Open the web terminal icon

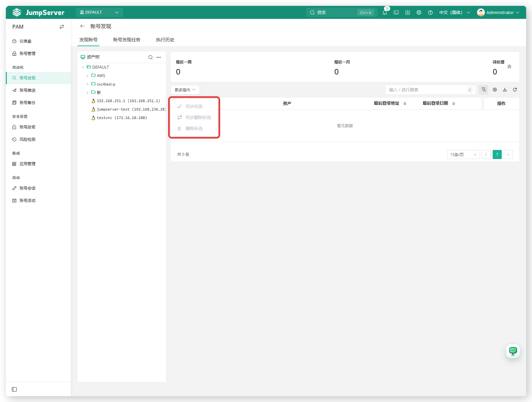pyautogui.click(x=396, y=12)
